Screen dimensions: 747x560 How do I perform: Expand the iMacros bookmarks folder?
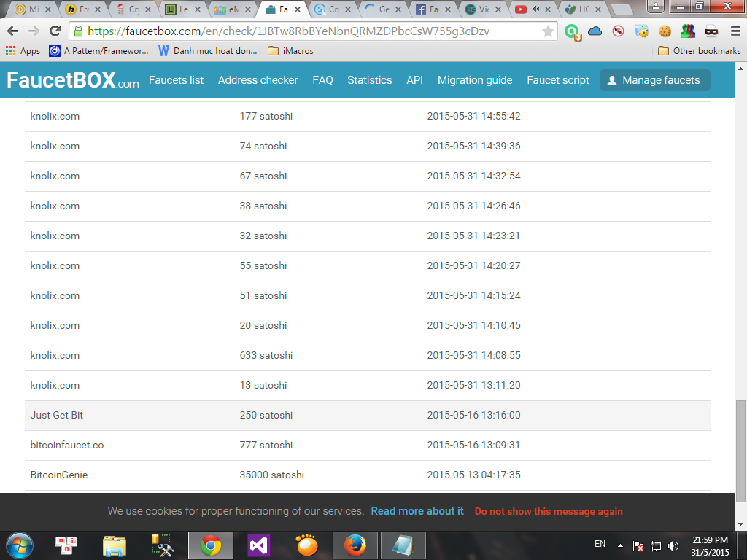[290, 51]
